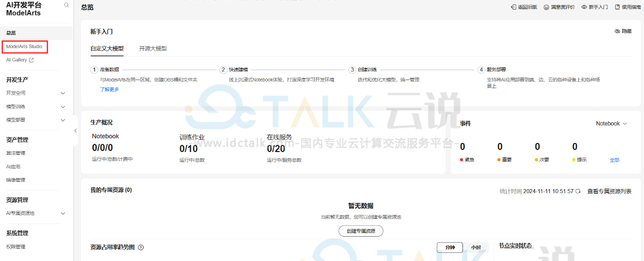Select the 分钟 time granularity toggle

(450, 247)
